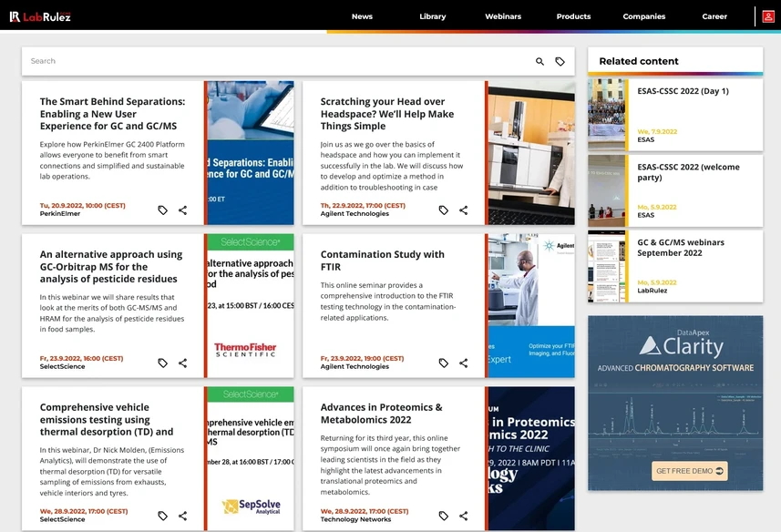Open Contamination Study with FTIR title
781x532 pixels.
[x=382, y=261]
